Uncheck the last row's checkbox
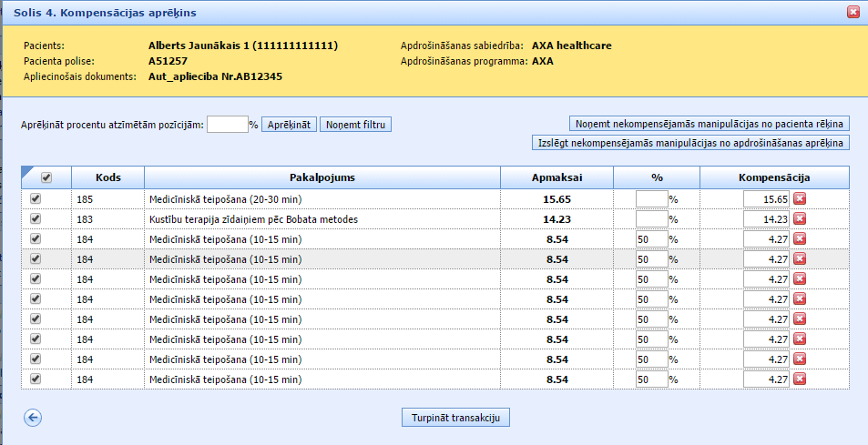This screenshot has height=445, width=868. [36, 379]
